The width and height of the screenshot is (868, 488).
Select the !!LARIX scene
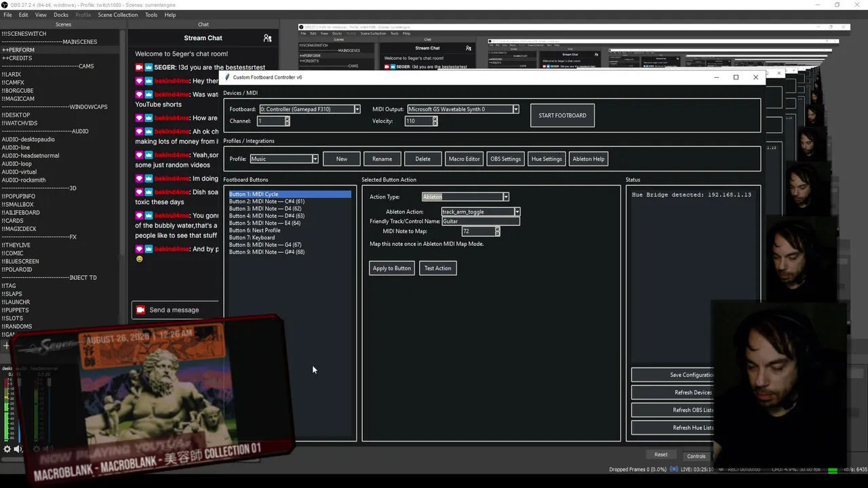click(61, 75)
